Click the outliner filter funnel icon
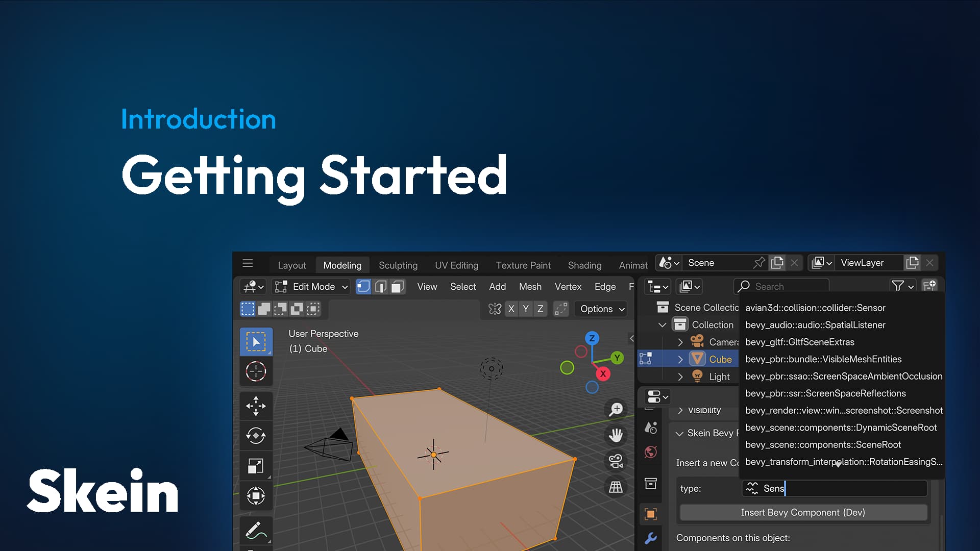980x551 pixels. point(897,286)
